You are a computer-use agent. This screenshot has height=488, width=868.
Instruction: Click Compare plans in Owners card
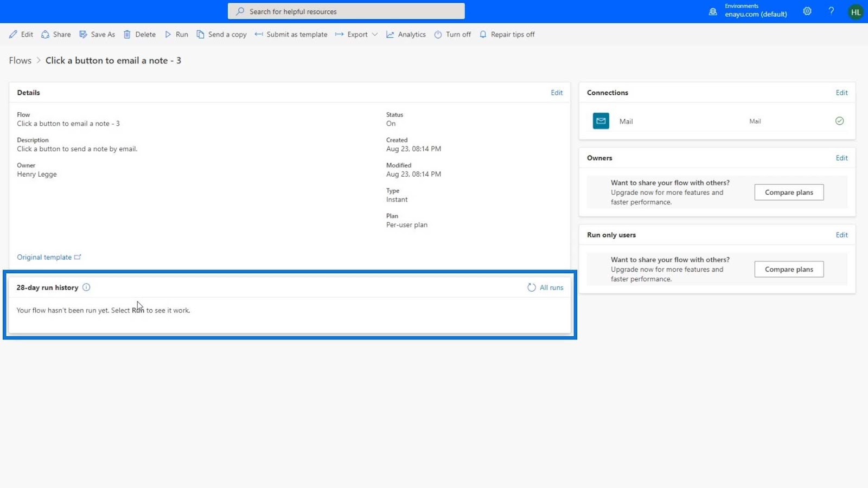(x=789, y=192)
